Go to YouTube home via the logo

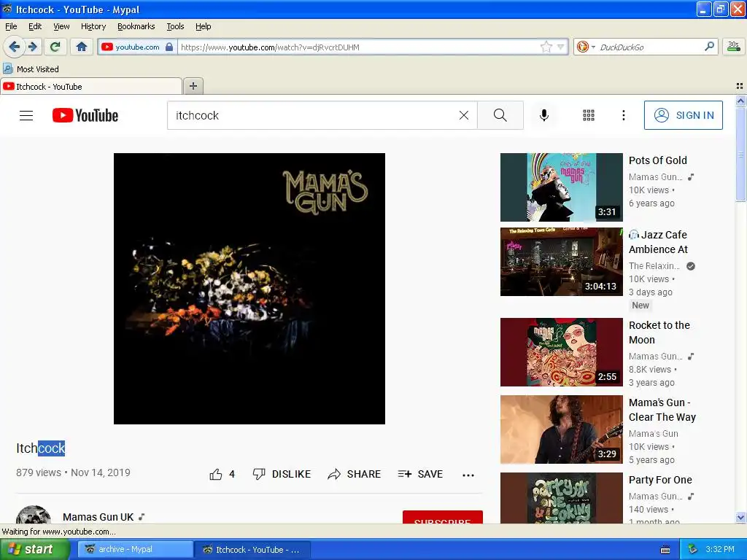coord(85,115)
